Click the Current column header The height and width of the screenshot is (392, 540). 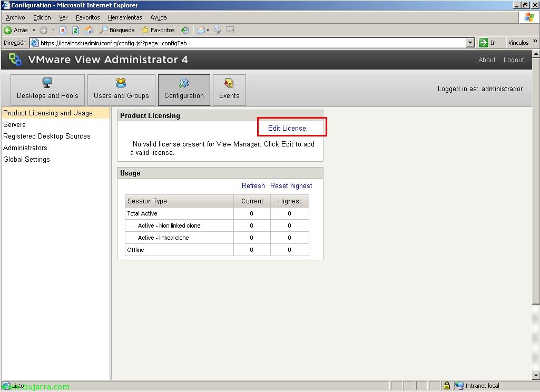click(252, 201)
